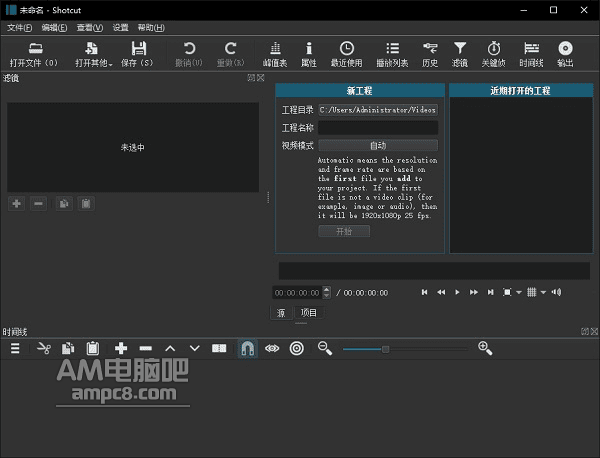Float the 滤镜 panel
This screenshot has width=600, height=458.
(x=251, y=78)
